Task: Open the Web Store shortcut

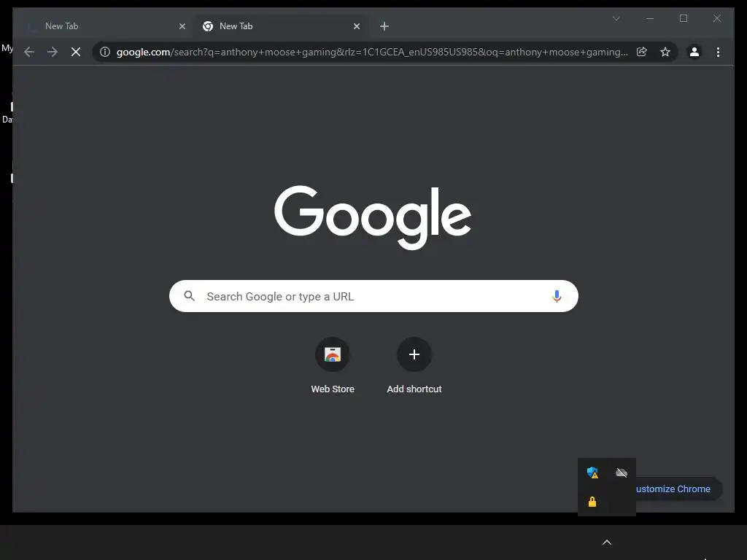Action: [333, 366]
